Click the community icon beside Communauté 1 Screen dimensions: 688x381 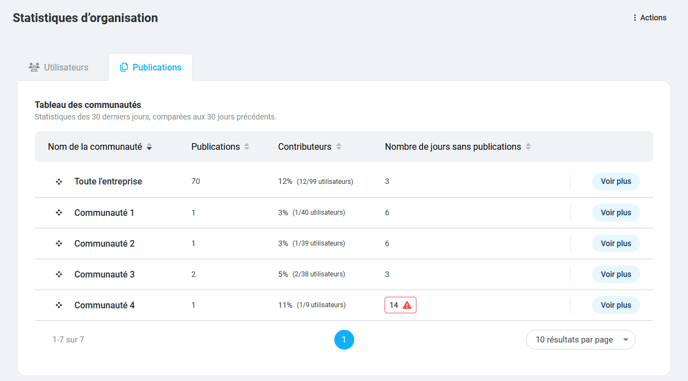pos(59,213)
